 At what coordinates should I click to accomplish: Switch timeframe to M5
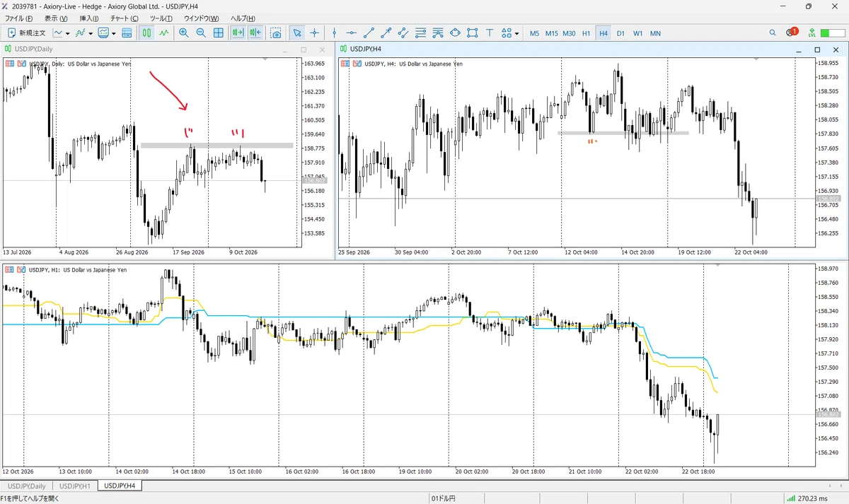[534, 33]
